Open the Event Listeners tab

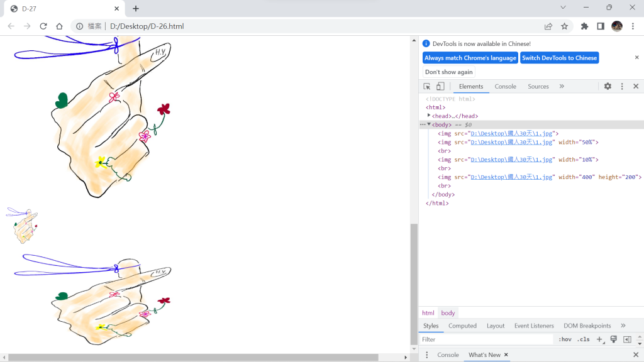[x=534, y=326]
